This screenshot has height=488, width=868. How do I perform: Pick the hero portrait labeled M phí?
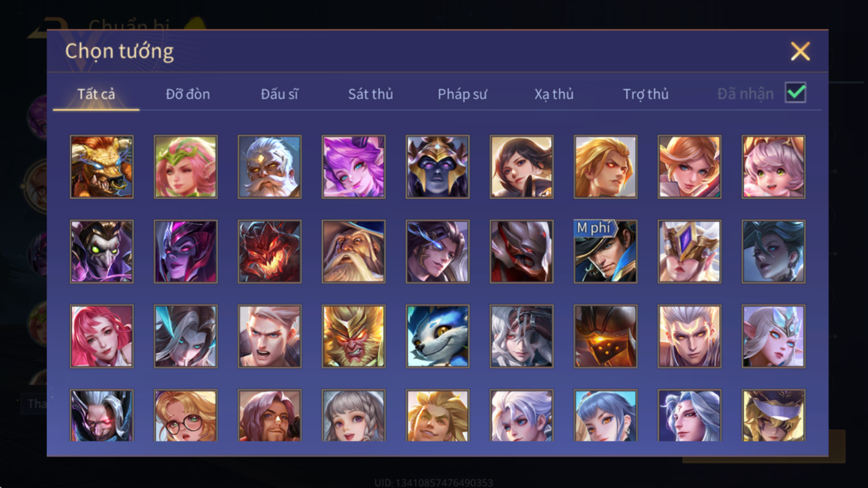pos(606,252)
